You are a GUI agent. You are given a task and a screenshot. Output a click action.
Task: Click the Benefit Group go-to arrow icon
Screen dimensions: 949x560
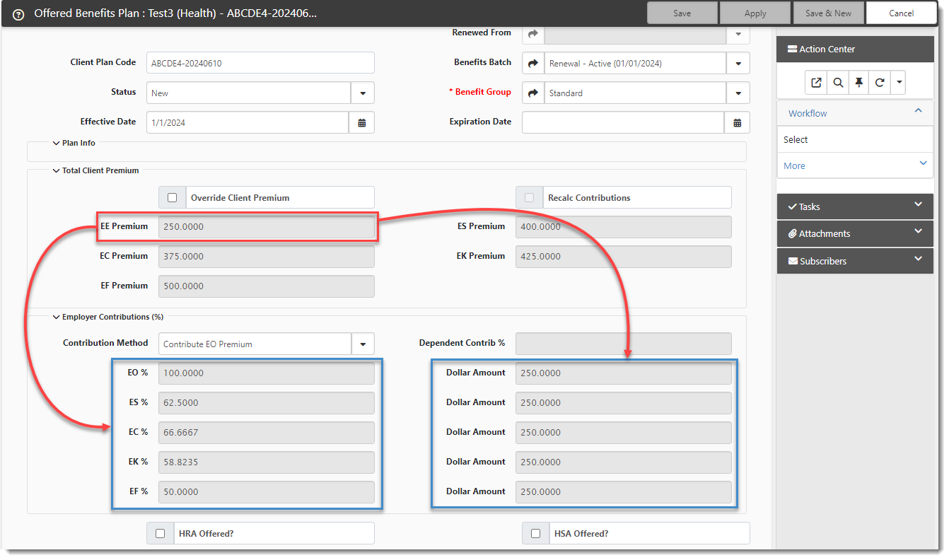tap(533, 93)
